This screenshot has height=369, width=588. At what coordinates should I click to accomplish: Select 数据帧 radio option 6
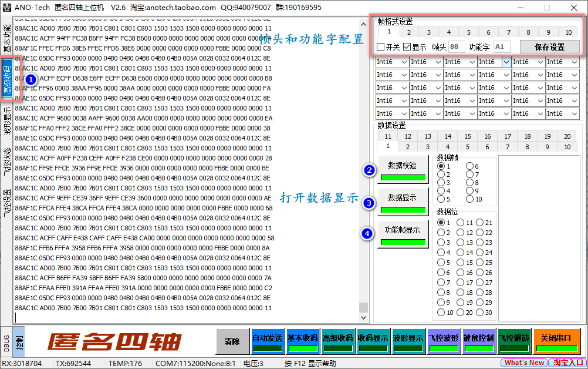469,166
